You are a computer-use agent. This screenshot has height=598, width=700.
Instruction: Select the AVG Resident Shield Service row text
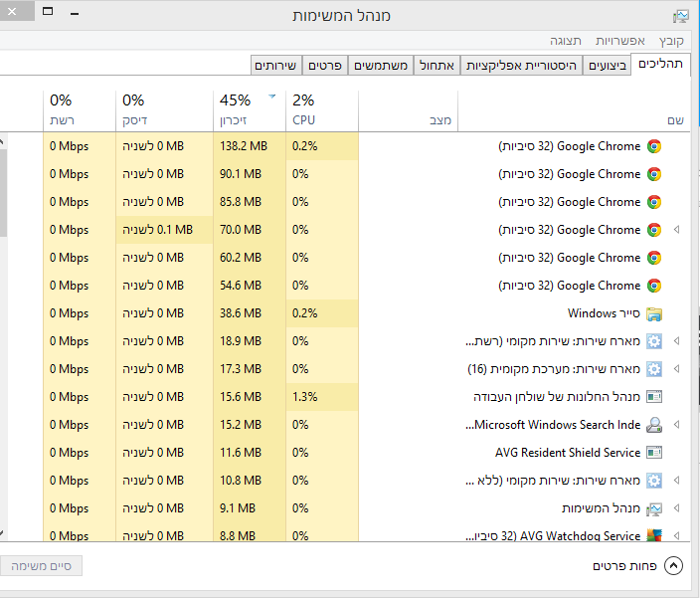568,453
